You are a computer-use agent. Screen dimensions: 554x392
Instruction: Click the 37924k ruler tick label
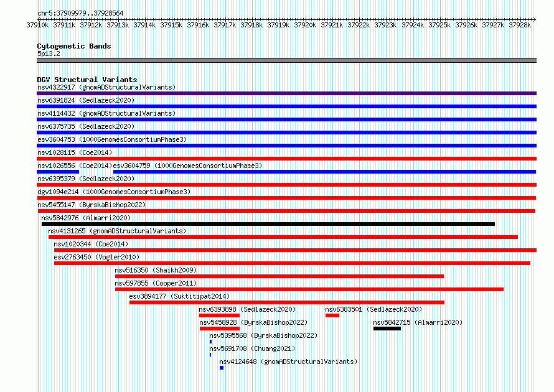413,25
